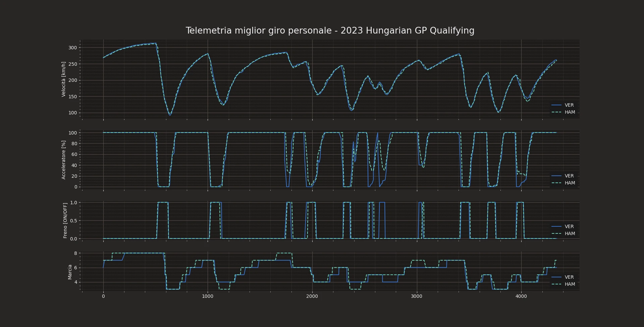Click the 40 tick on the throttle axis

pyautogui.click(x=74, y=165)
